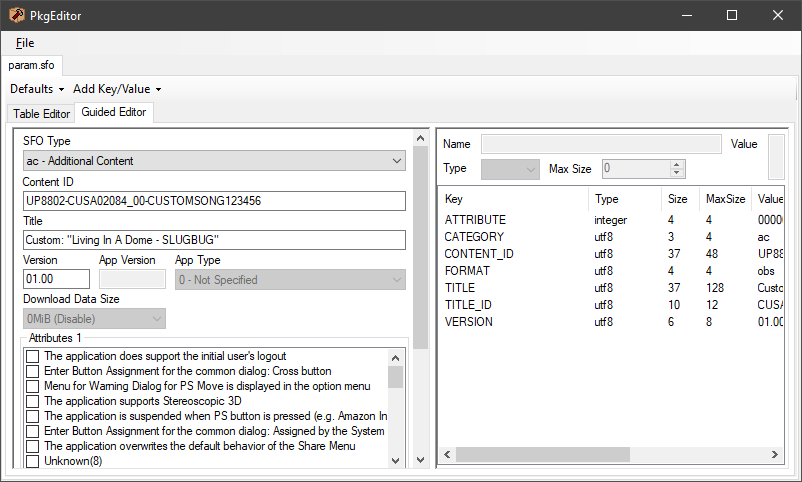The image size is (802, 482).
Task: Click the attributes list scroll-down arrow
Action: point(395,461)
